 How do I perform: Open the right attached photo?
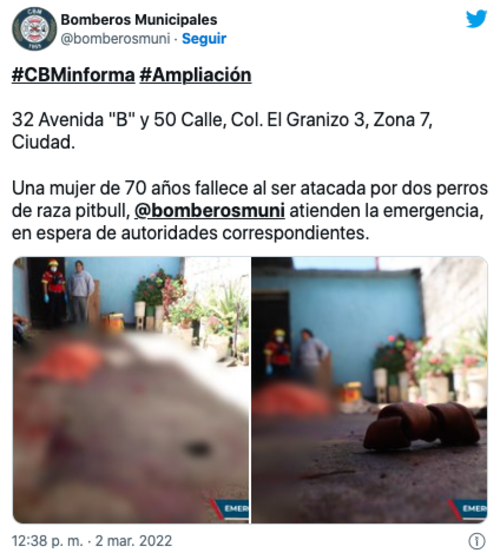pyautogui.click(x=369, y=390)
